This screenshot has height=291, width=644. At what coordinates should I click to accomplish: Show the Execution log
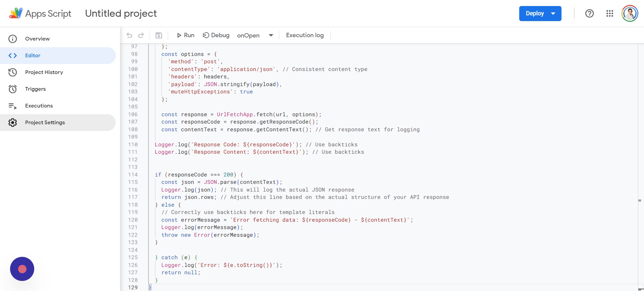coord(305,35)
